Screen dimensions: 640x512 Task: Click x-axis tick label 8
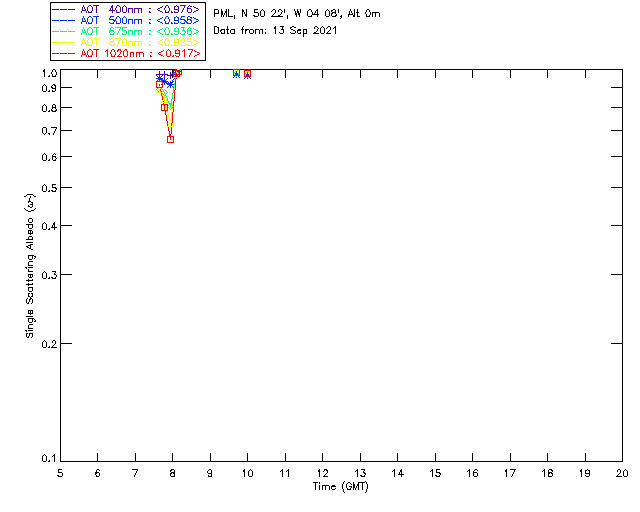coord(173,473)
